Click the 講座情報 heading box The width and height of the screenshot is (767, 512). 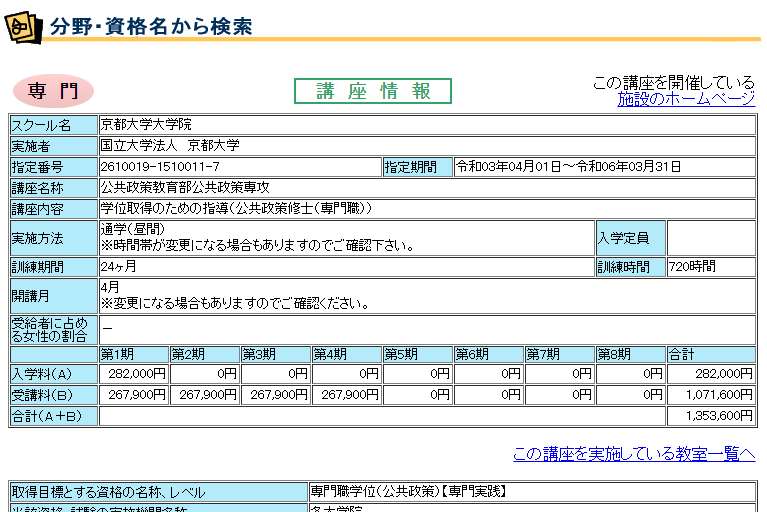click(x=373, y=91)
